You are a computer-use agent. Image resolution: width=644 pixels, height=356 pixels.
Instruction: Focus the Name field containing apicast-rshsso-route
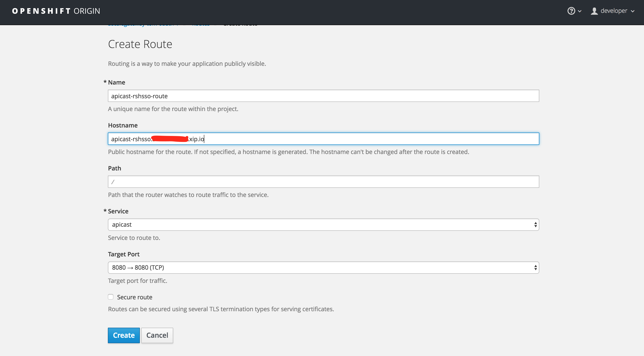(x=323, y=96)
